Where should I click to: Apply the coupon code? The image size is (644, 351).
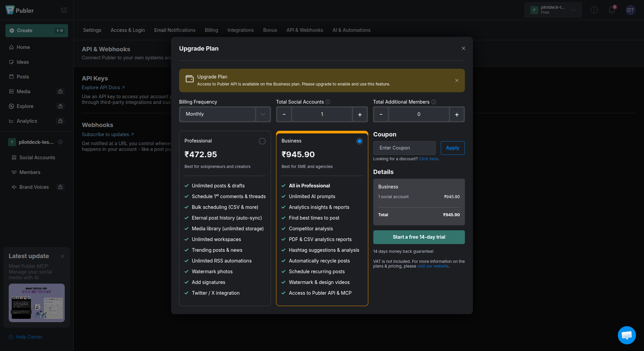(x=452, y=148)
